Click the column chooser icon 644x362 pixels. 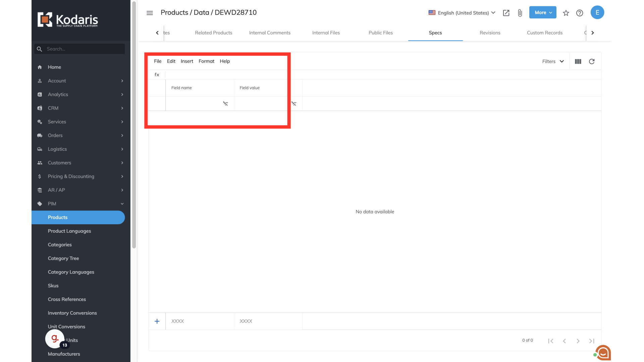point(578,61)
